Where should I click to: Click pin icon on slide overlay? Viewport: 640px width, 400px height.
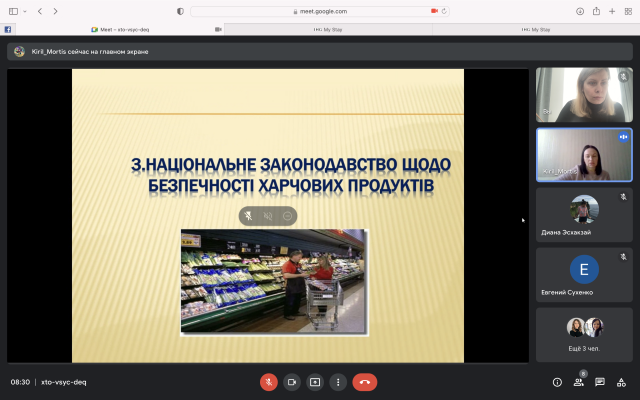[248, 215]
